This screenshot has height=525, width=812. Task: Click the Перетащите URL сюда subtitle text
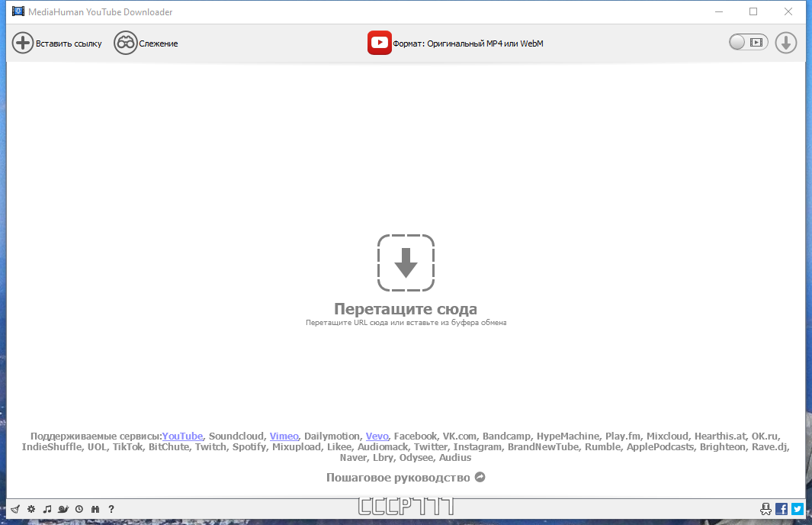coord(406,322)
